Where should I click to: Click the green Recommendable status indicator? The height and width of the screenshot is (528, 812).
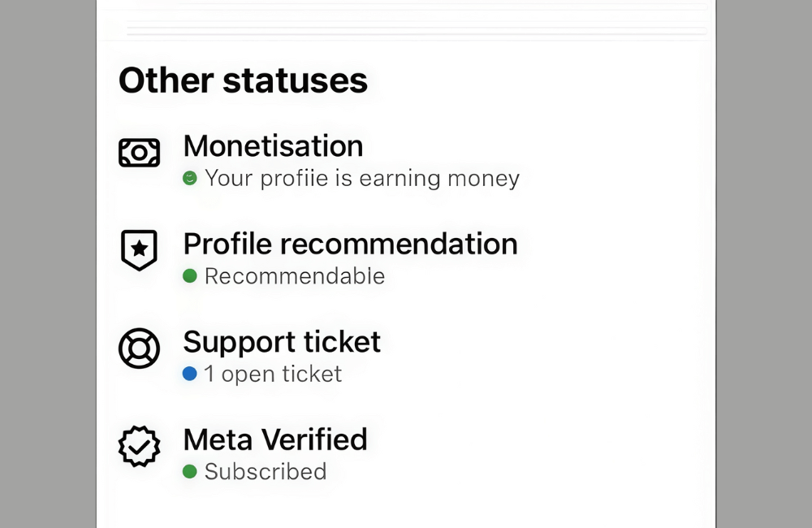(191, 275)
